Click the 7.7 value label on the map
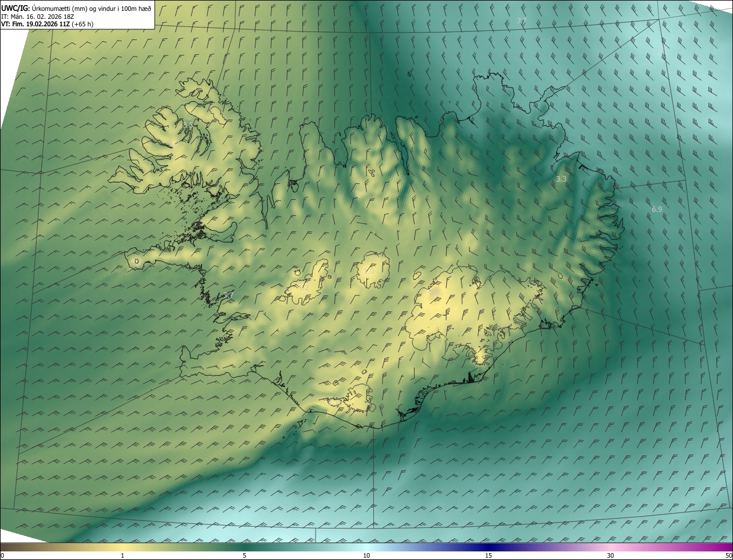 (x=522, y=21)
